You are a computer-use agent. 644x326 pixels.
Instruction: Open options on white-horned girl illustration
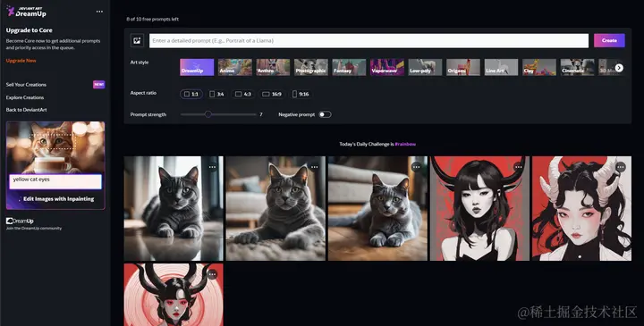coord(620,167)
